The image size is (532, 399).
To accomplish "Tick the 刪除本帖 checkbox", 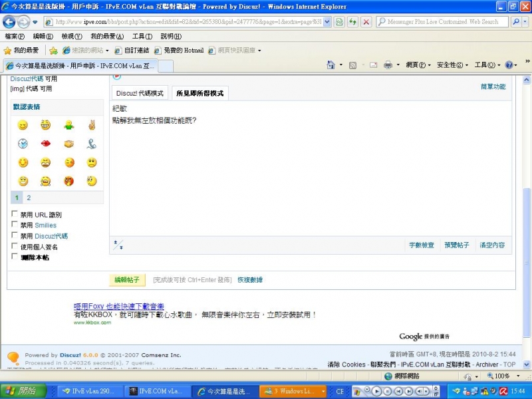I will tap(15, 257).
